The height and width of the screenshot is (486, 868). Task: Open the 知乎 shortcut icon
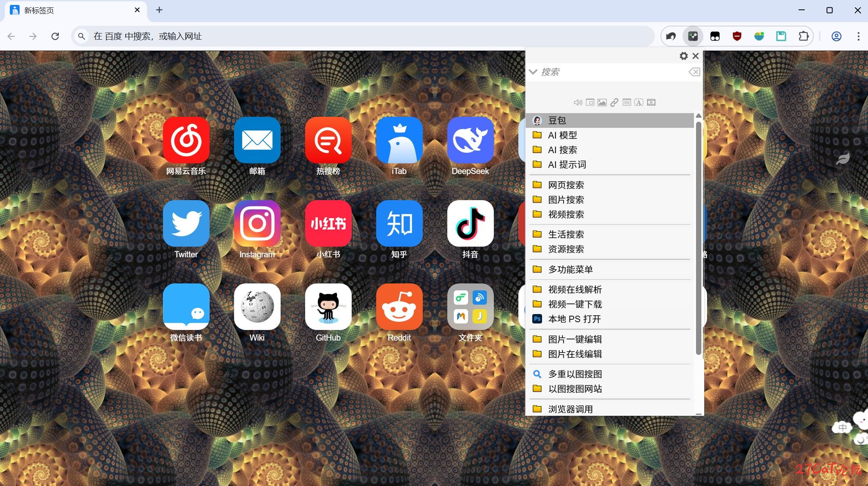point(399,223)
